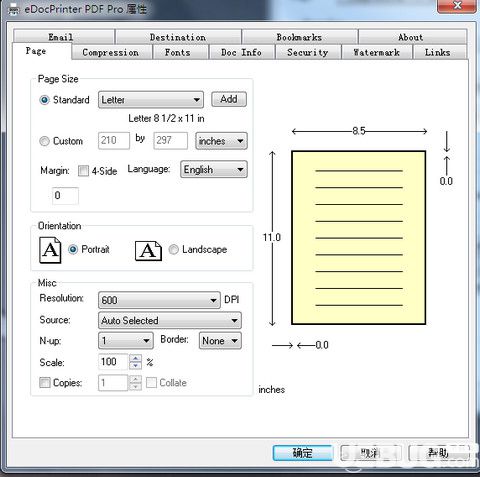
Task: Choose the Portrait orientation radio button
Action: 73,249
